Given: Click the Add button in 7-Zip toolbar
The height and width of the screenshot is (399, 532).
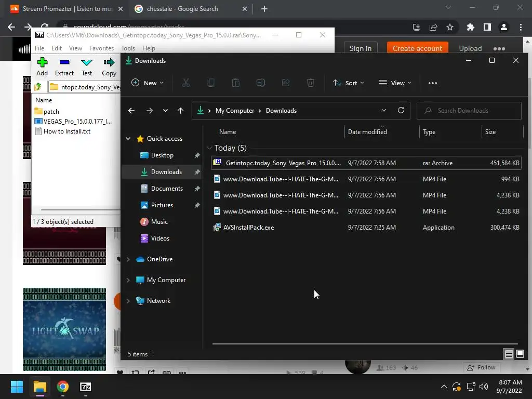Looking at the screenshot, I should click(42, 66).
